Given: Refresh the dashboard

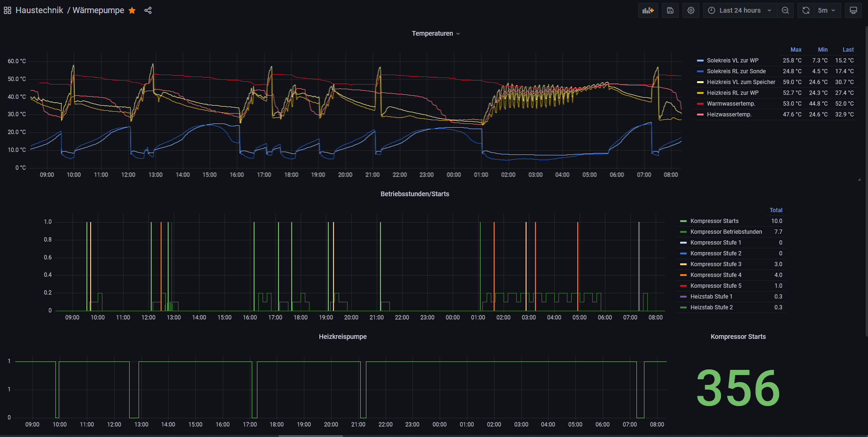Looking at the screenshot, I should click(806, 10).
